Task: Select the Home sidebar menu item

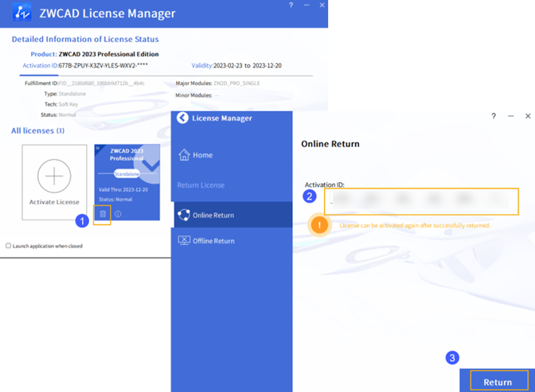Action: coord(232,155)
